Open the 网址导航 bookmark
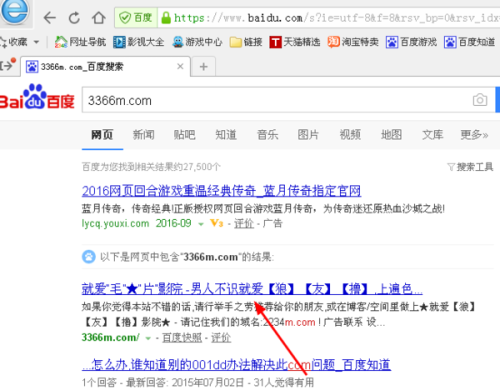The image size is (500, 390). (80, 42)
